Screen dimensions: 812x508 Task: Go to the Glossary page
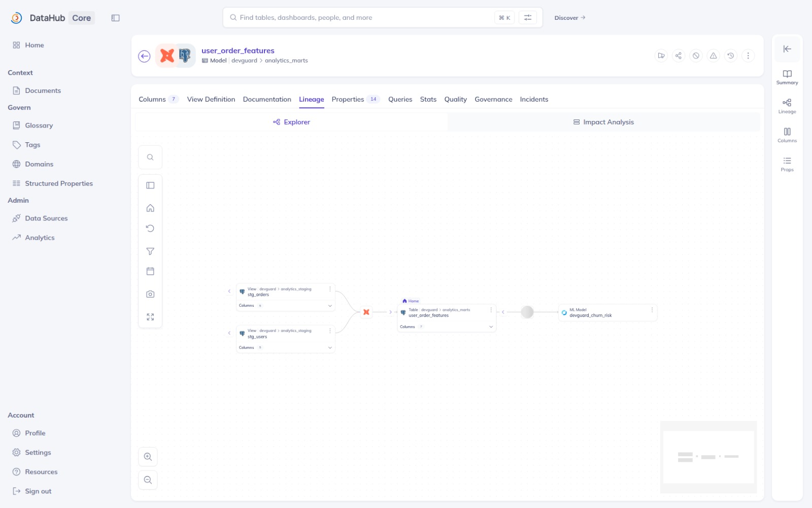39,125
